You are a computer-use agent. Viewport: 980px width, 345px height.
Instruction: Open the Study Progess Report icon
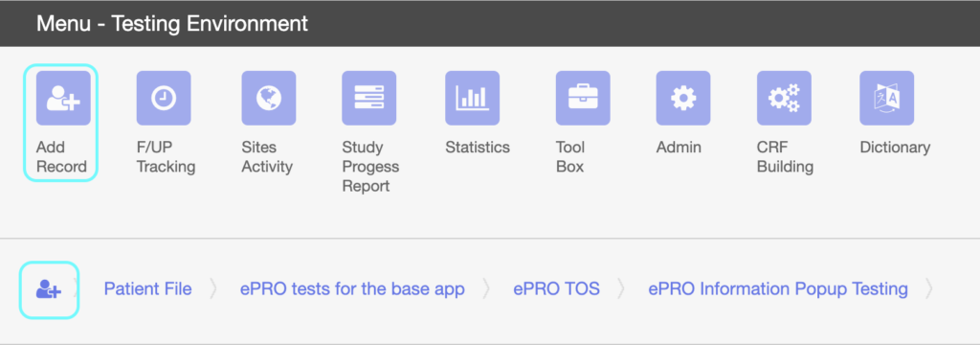[x=368, y=98]
